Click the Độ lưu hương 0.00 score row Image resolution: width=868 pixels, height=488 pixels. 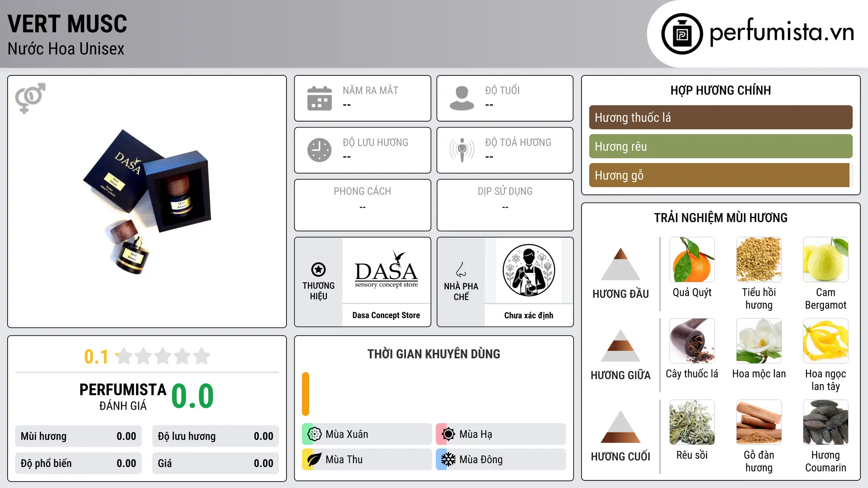(216, 436)
